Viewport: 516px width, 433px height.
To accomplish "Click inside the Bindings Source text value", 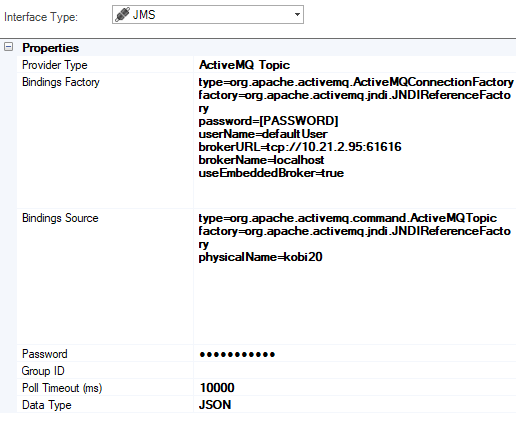I will click(x=355, y=277).
